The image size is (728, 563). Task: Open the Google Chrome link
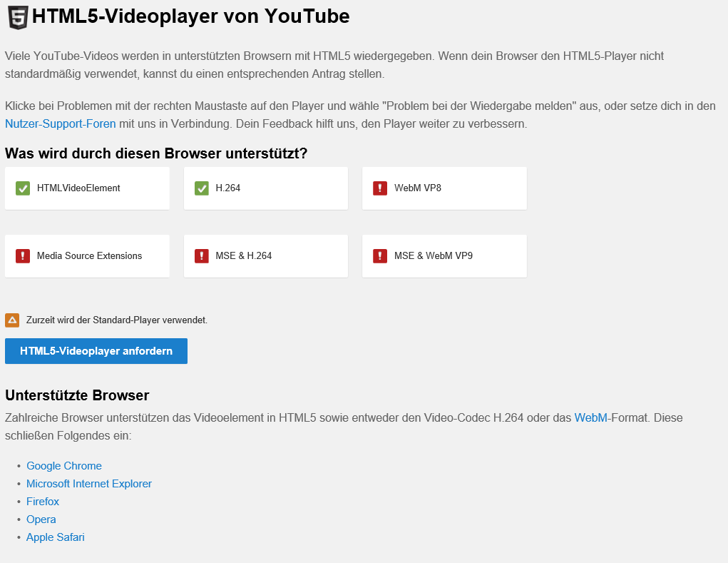[64, 466]
